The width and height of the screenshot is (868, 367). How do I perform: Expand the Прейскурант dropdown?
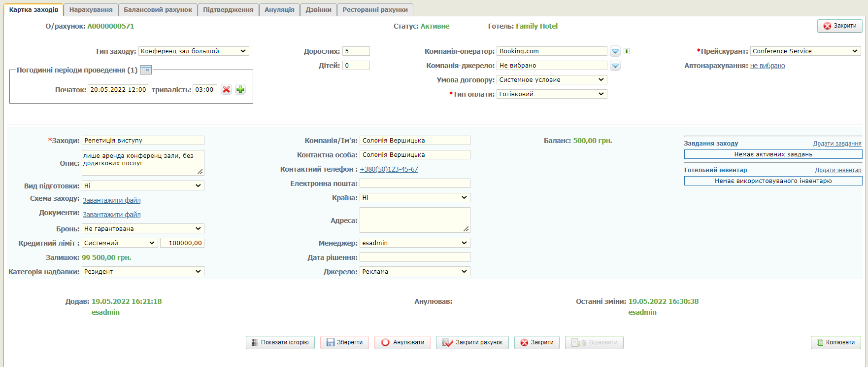tap(805, 51)
